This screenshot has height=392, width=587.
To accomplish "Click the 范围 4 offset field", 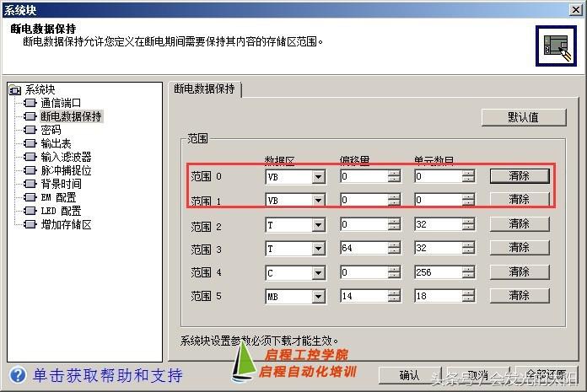I will click(x=364, y=272).
